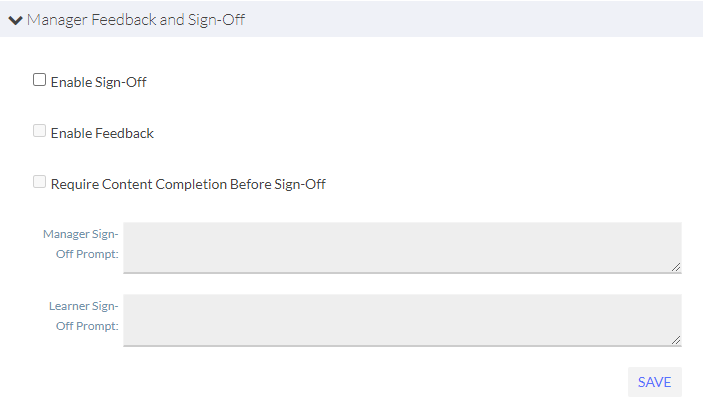Focus the Learner Sign-Off Prompt text area

(x=400, y=319)
